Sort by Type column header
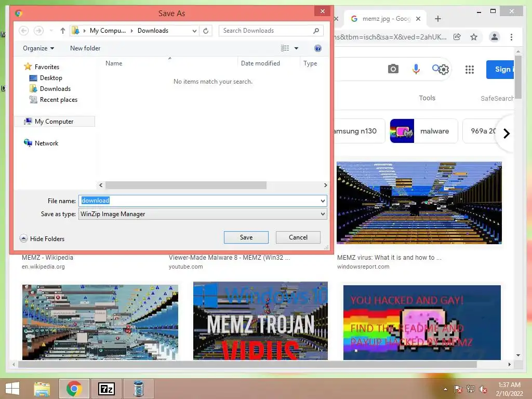532x399 pixels. point(310,63)
